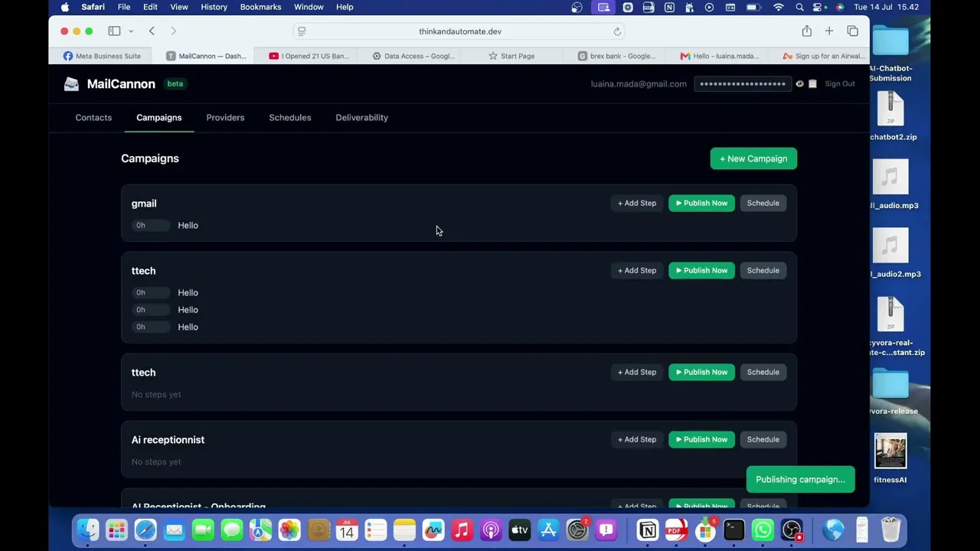This screenshot has height=551, width=980.
Task: Go back with Safari back arrow
Action: point(152,31)
